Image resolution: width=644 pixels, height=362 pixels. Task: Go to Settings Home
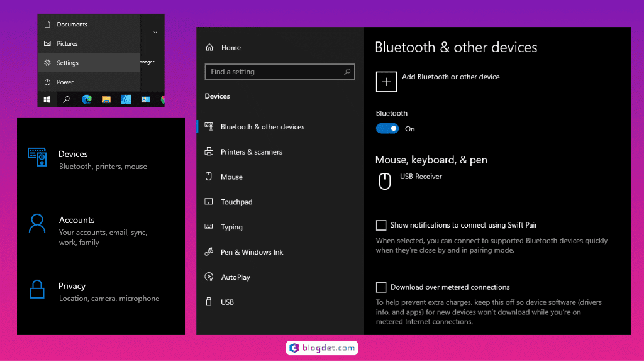[x=223, y=48]
